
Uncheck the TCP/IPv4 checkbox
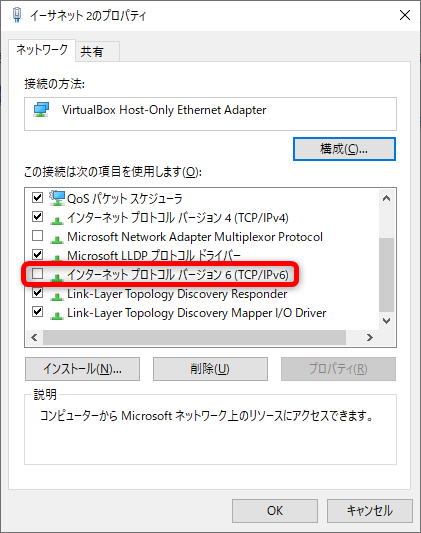pos(37,217)
